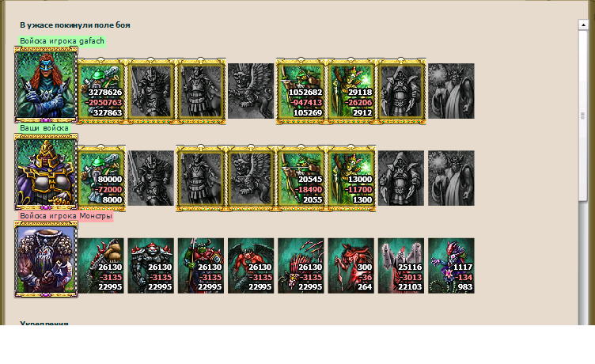The image size is (595, 364).
Task: Click the Войска игрока Монстры label
Action: tap(66, 215)
